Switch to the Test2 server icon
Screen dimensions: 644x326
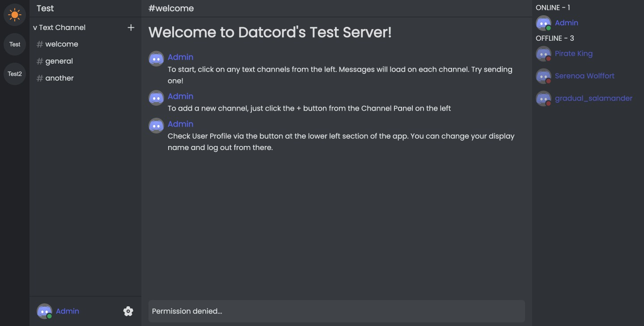pos(14,73)
